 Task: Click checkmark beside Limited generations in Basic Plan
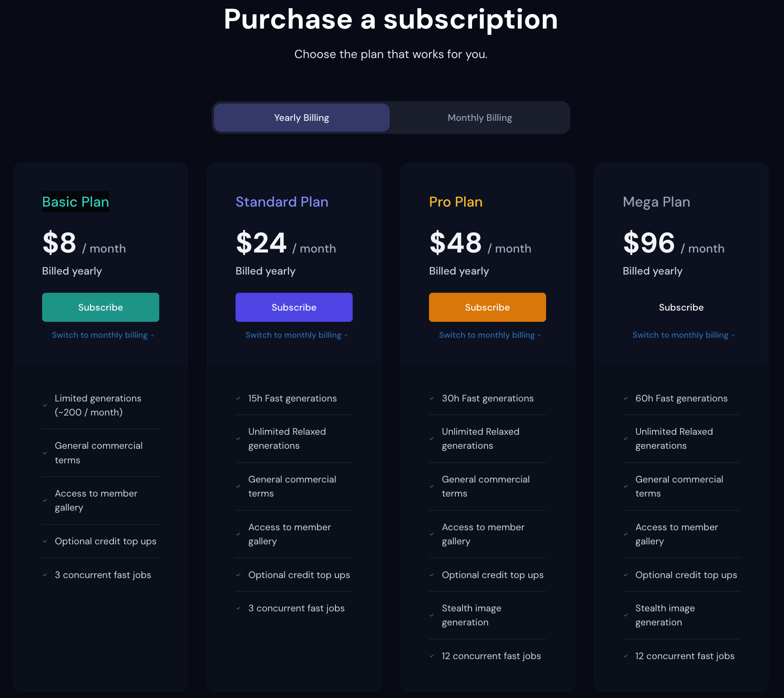pos(45,405)
